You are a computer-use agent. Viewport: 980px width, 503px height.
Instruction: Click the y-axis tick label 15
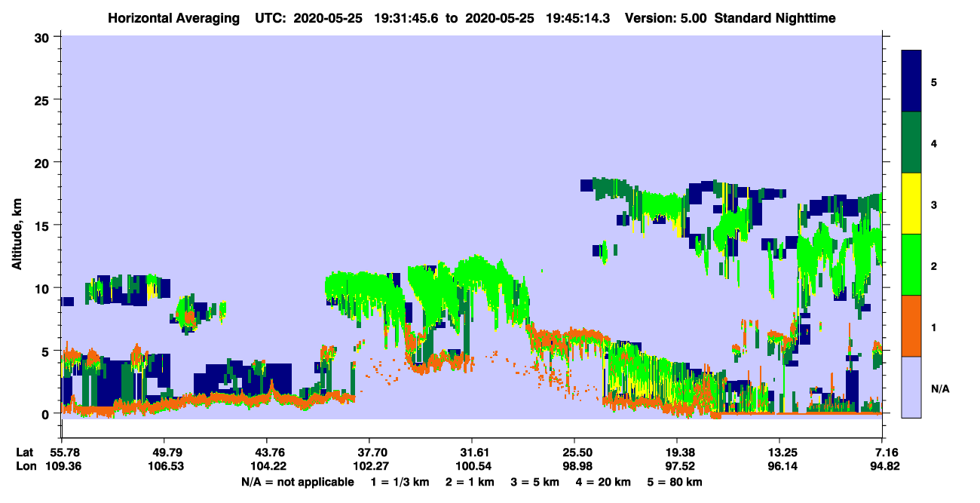(44, 225)
